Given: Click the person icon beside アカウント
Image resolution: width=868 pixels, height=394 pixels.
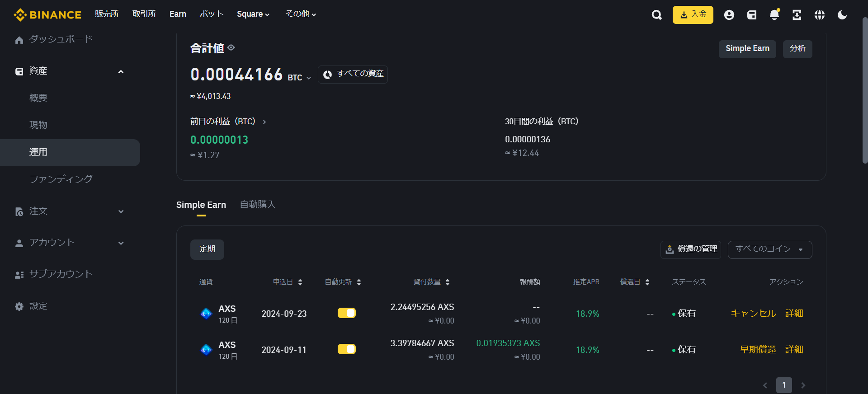Looking at the screenshot, I should (x=19, y=243).
